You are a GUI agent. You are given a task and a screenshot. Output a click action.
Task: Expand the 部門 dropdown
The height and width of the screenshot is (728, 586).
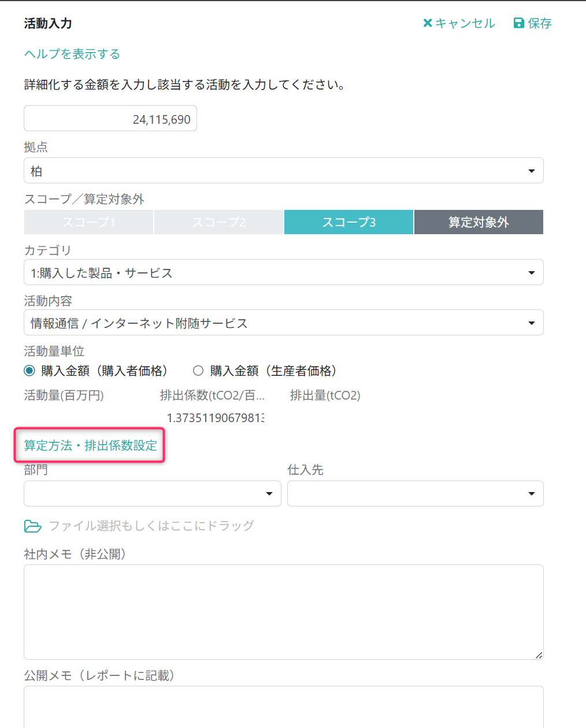[x=152, y=494]
